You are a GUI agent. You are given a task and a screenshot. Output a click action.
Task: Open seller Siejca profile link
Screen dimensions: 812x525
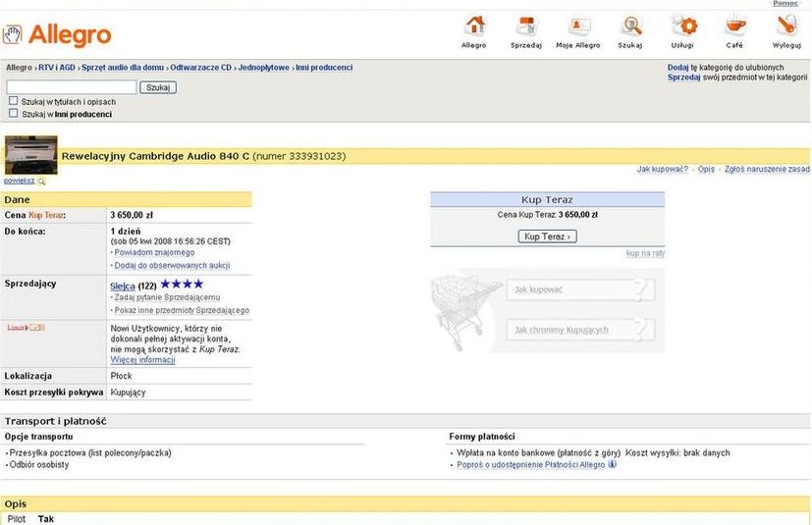pos(123,286)
